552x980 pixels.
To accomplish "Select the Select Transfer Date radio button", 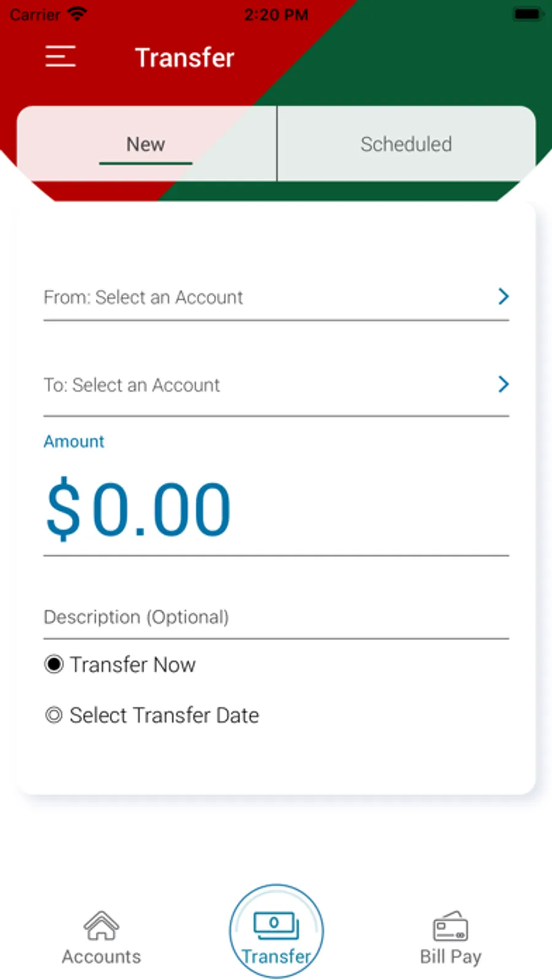I will (x=54, y=715).
